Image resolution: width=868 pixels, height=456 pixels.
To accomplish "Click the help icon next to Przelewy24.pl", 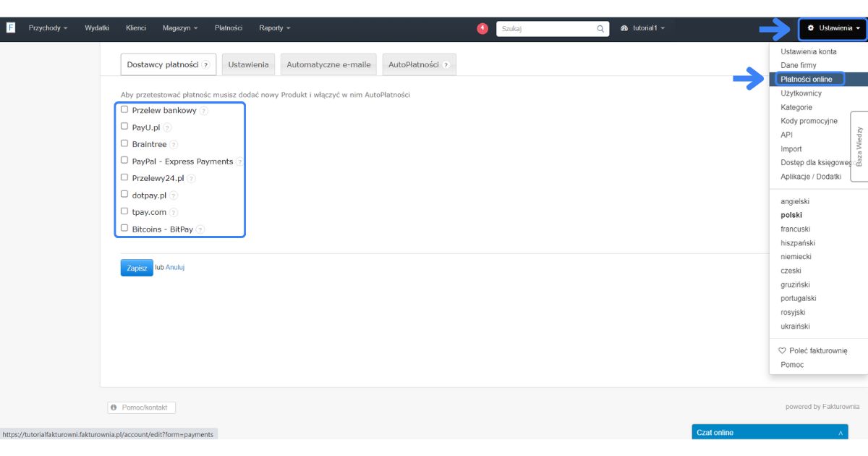I will tap(191, 179).
